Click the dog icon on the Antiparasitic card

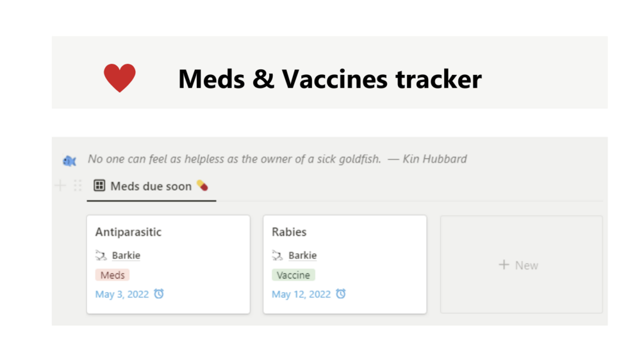coord(101,256)
